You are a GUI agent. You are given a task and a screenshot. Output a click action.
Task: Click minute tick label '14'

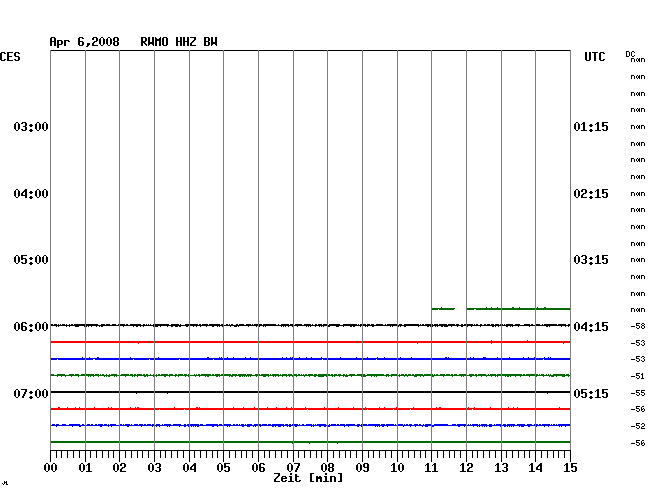coord(536,468)
